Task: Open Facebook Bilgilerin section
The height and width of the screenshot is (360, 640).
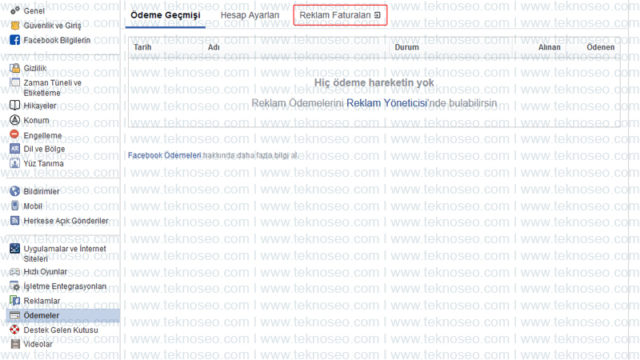Action: (x=57, y=40)
